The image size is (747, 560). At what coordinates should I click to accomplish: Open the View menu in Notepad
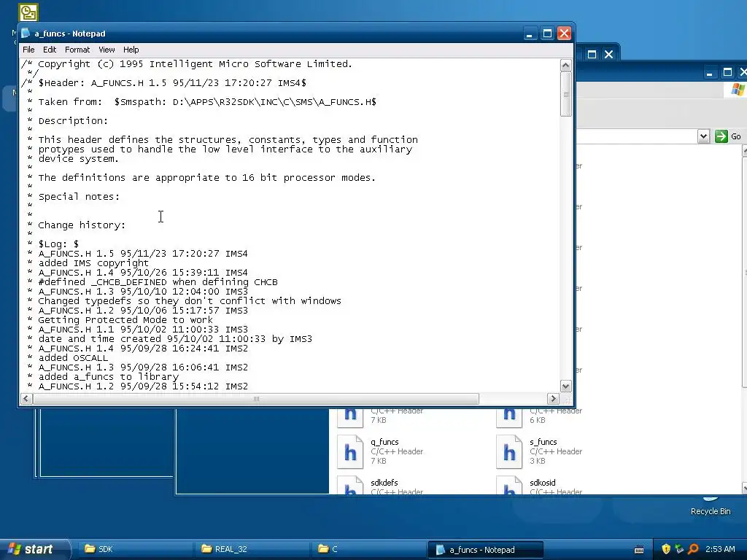click(107, 50)
